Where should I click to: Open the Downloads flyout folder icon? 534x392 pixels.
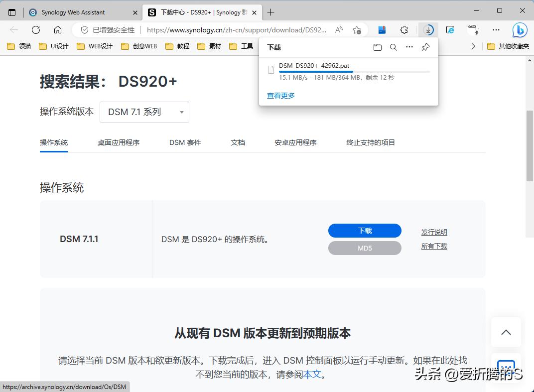click(377, 47)
